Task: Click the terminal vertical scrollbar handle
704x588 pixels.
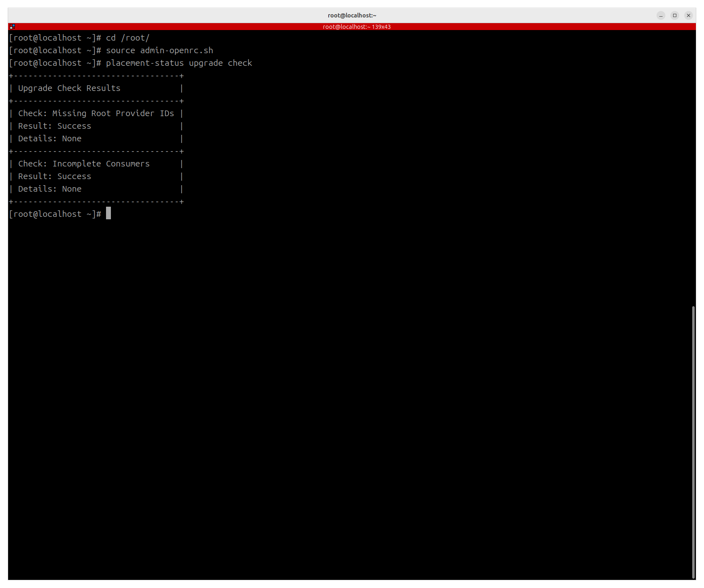Action: [x=693, y=442]
